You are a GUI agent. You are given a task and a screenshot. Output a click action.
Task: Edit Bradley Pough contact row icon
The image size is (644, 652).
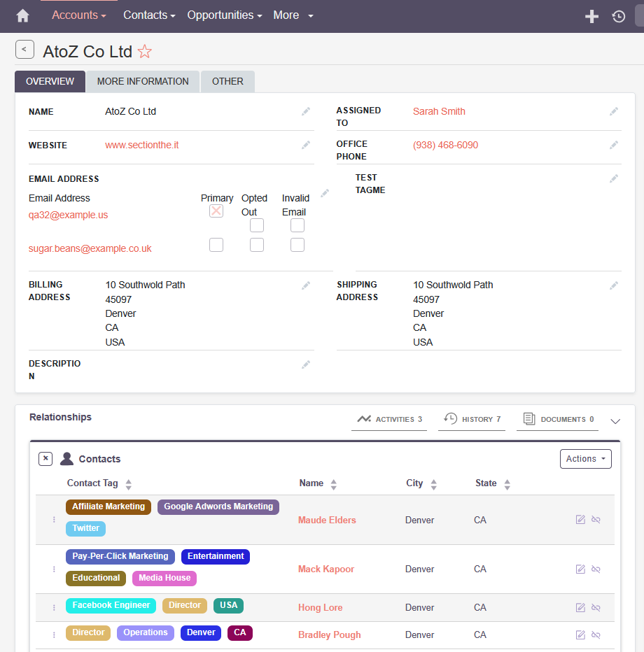[x=580, y=635]
